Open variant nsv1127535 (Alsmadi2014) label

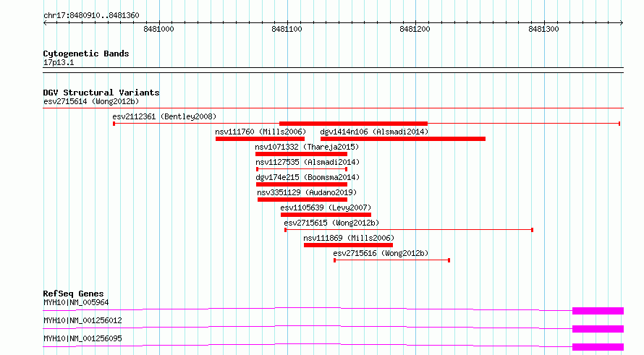tap(308, 162)
